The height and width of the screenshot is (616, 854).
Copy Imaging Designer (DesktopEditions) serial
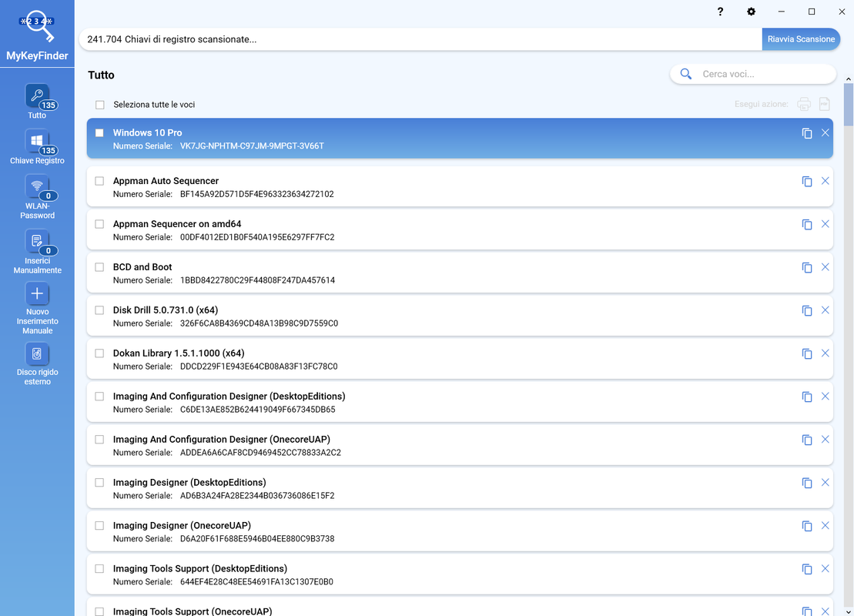(x=806, y=483)
